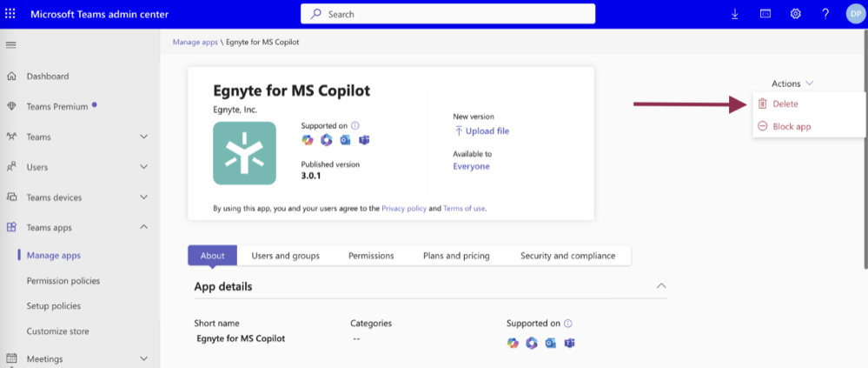Screen dimensions: 868x368
Task: Open the Plans and pricing tab
Action: (x=457, y=256)
